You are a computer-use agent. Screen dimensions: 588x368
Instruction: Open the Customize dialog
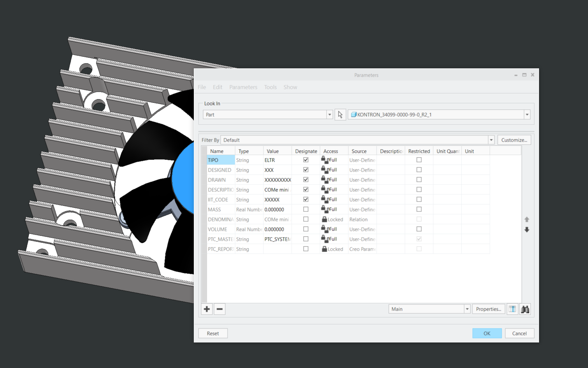514,140
